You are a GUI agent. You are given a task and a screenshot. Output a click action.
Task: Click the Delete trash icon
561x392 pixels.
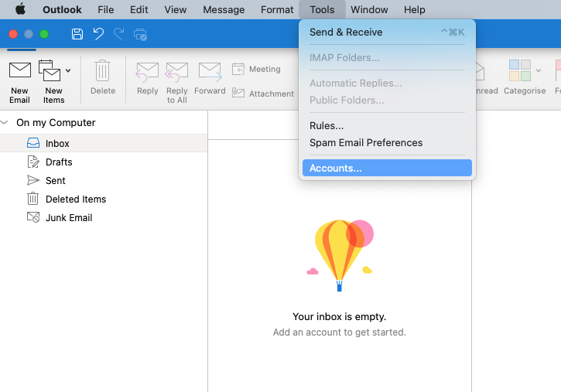[103, 70]
